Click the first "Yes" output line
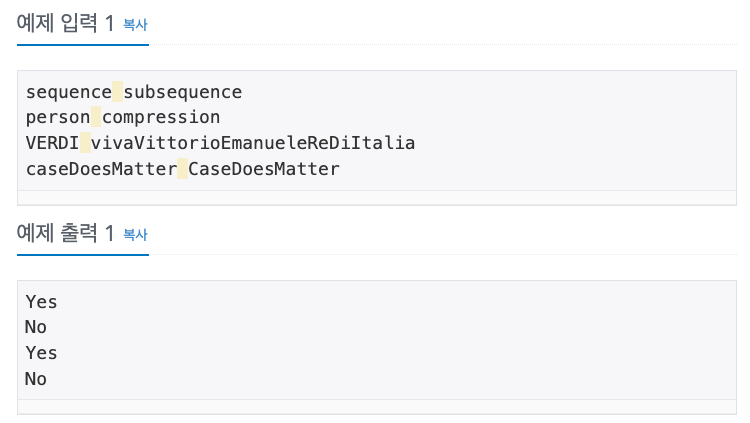Screen dimensions: 750x423 point(41,301)
